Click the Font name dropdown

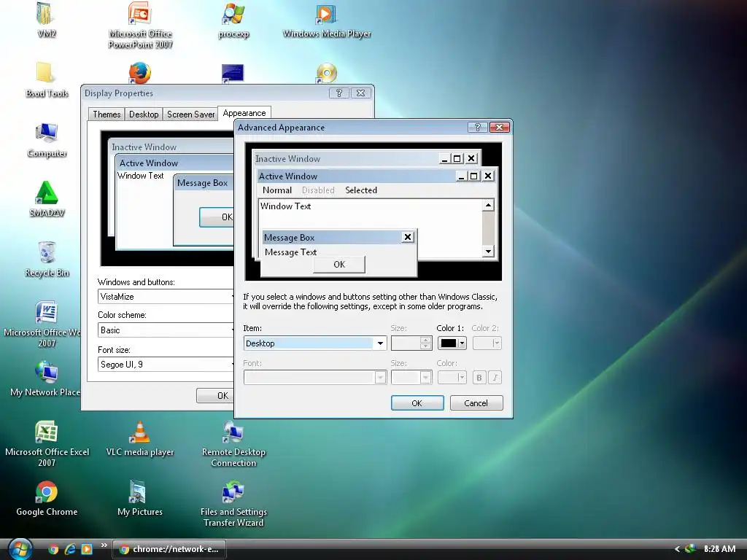315,378
